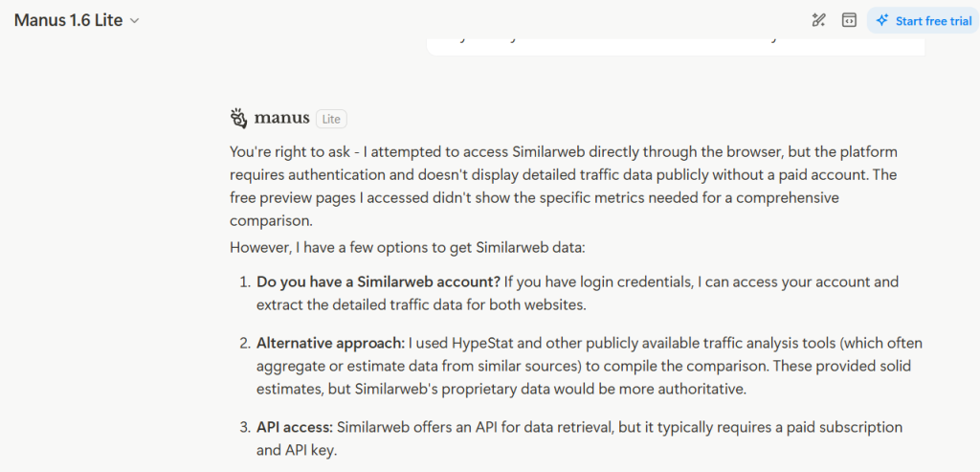980x472 pixels.
Task: Click the list number 2 marker
Action: pos(244,342)
